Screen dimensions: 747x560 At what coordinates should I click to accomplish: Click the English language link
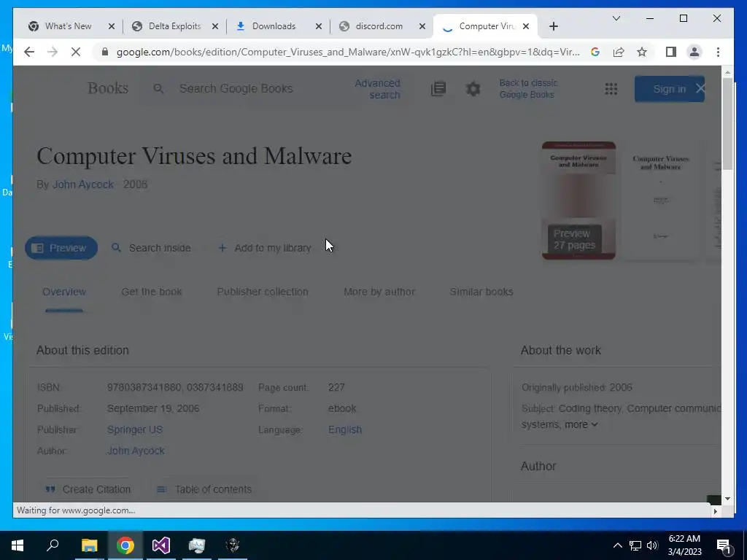[345, 429]
